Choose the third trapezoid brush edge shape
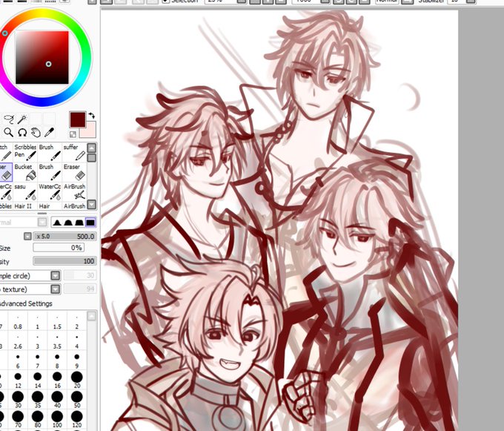This screenshot has width=504, height=431. coord(79,223)
